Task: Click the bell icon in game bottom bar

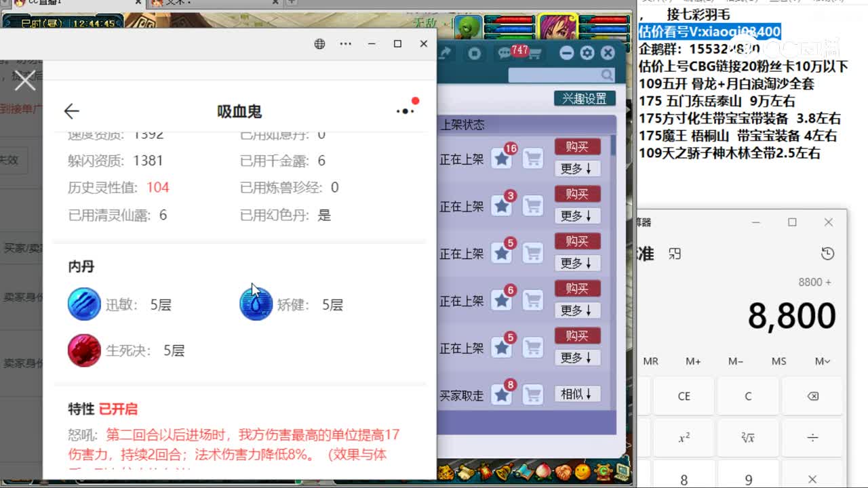Action: 505,471
